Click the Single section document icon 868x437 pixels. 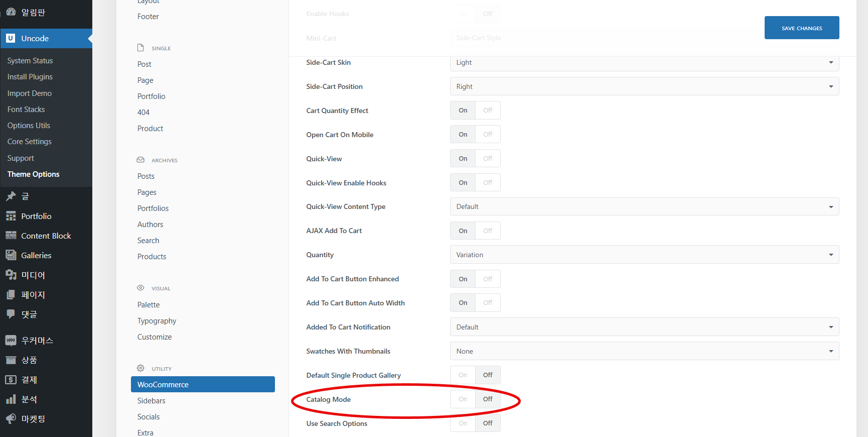(x=140, y=48)
